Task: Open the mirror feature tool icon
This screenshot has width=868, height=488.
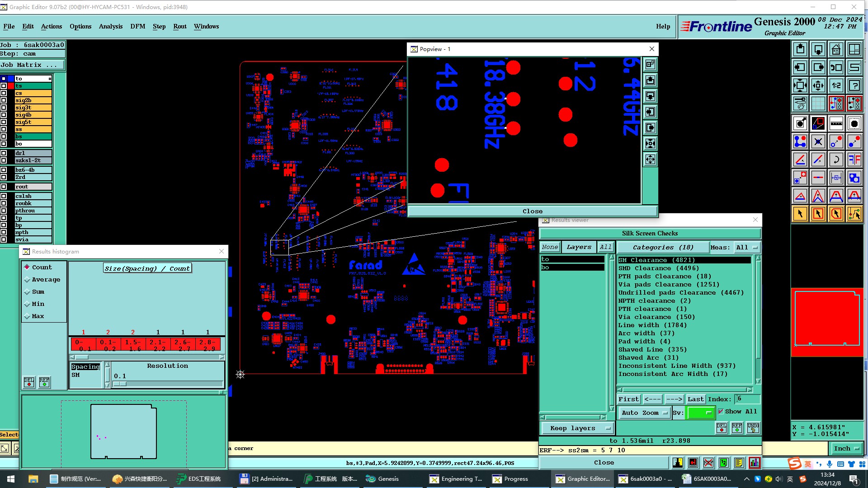Action: (854, 160)
